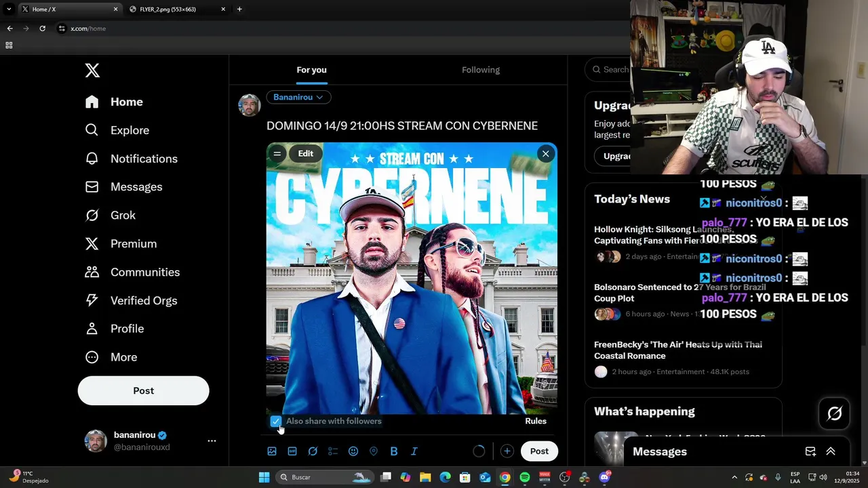Screen dimensions: 868x488
Task: Switch to the Following tab
Action: click(x=481, y=70)
